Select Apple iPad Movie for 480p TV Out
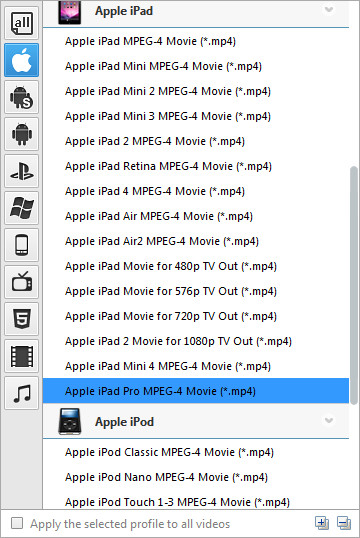This screenshot has height=538, width=360. pyautogui.click(x=196, y=267)
